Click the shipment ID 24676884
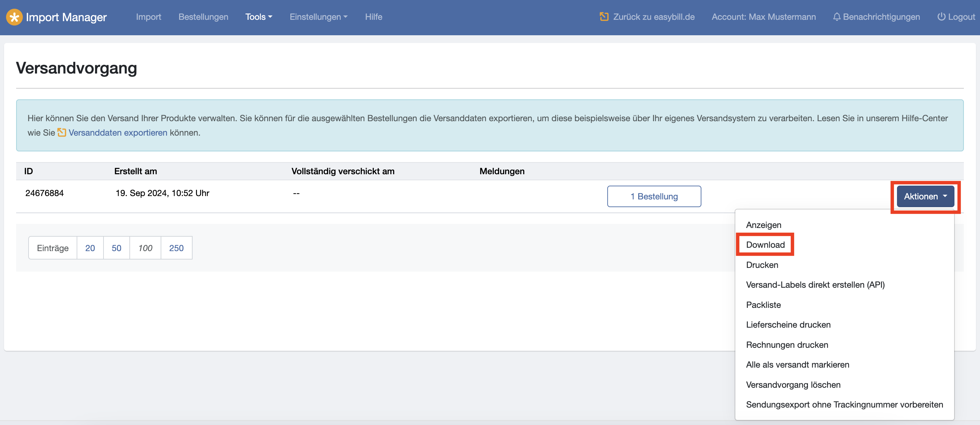 pos(44,193)
